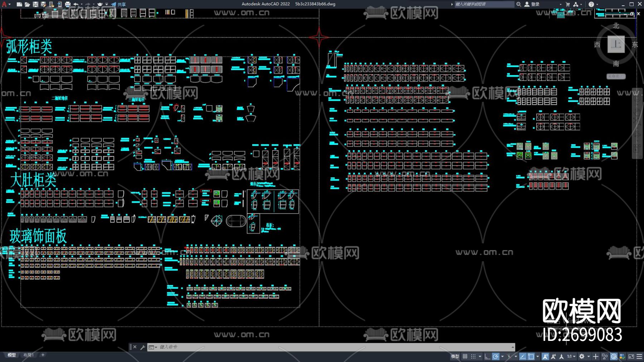644x362 pixels.
Task: Click the viewport controls restore icon
Action: pyautogui.click(x=632, y=14)
